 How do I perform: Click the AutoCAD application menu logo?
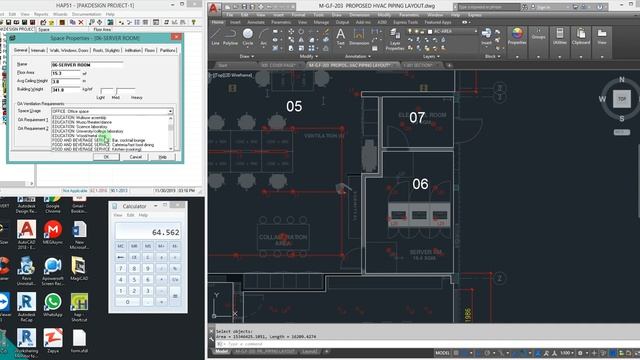(213, 8)
